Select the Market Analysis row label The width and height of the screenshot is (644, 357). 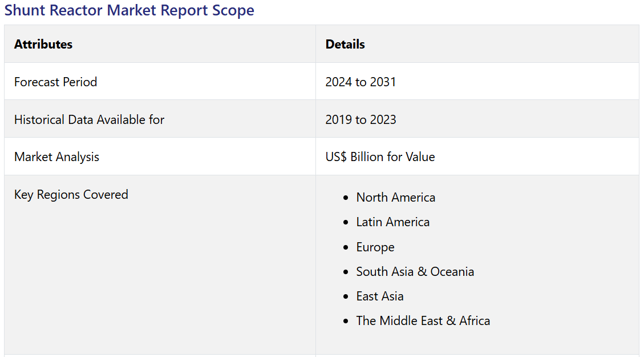point(56,157)
